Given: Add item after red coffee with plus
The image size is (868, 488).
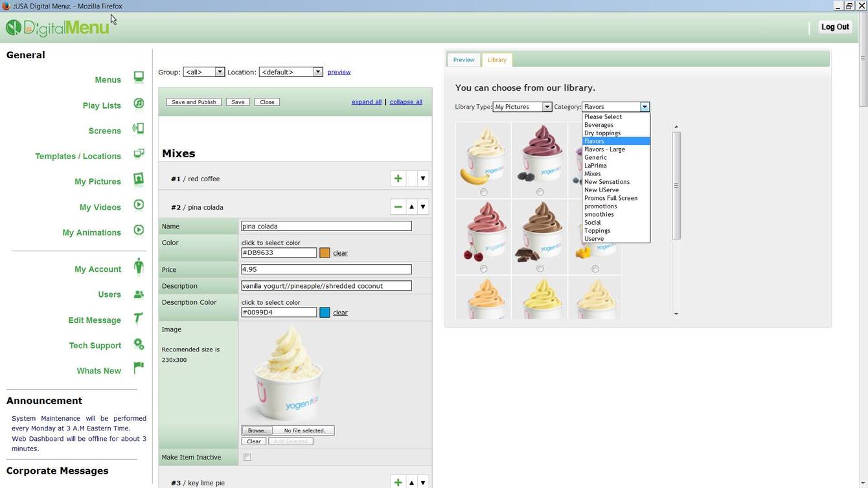Looking at the screenshot, I should coord(398,179).
